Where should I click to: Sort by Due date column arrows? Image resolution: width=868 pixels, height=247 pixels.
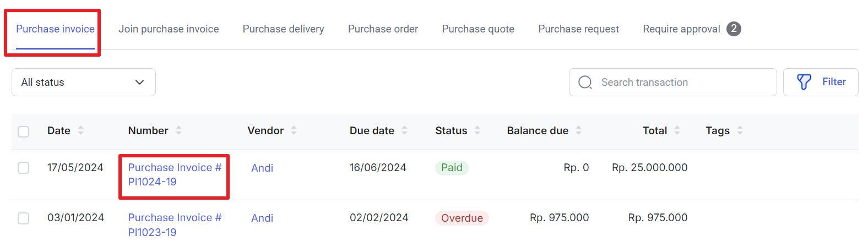405,130
